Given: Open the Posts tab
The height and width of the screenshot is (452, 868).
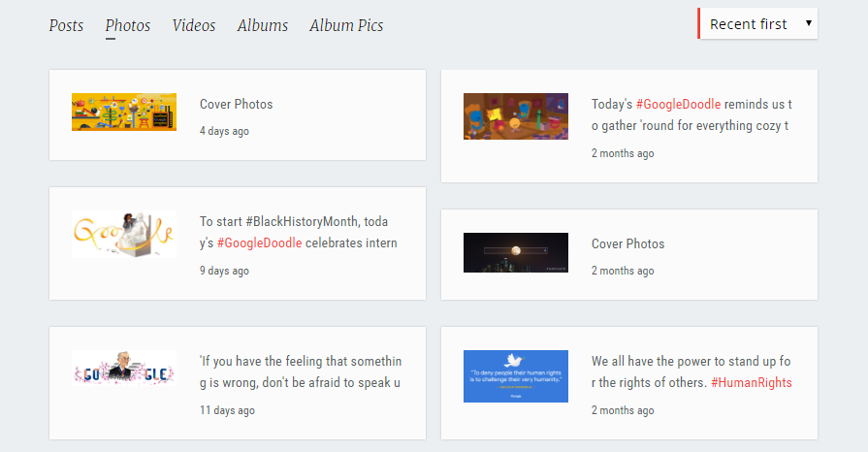Looking at the screenshot, I should tap(66, 25).
